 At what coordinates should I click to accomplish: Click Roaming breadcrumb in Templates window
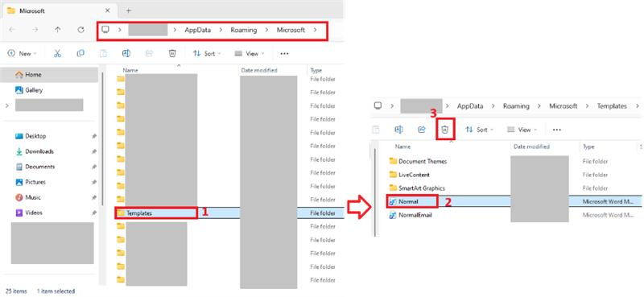(516, 106)
